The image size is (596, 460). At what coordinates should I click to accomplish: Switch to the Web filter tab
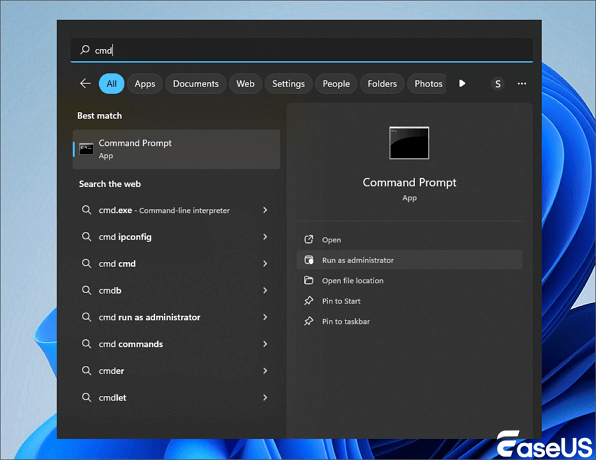(245, 84)
